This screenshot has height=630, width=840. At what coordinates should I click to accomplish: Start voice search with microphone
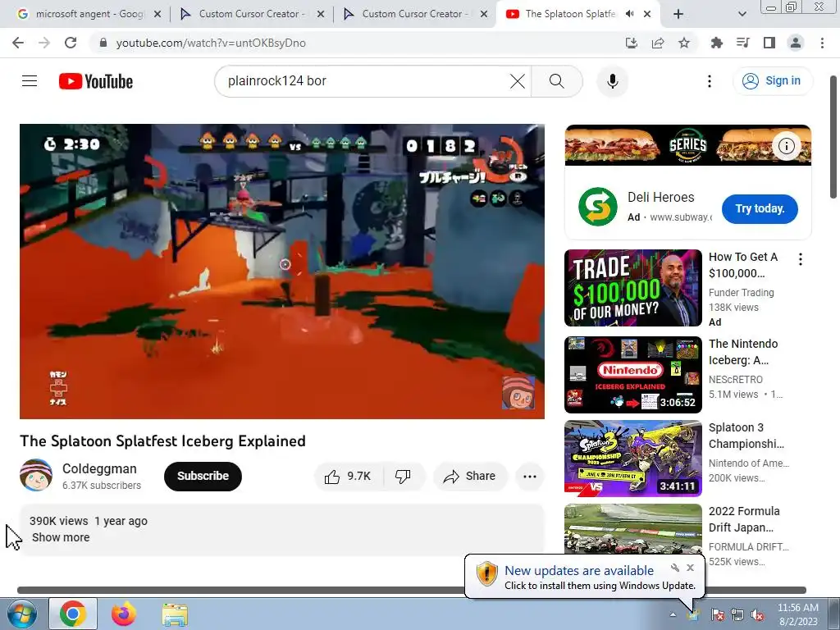[x=612, y=81]
